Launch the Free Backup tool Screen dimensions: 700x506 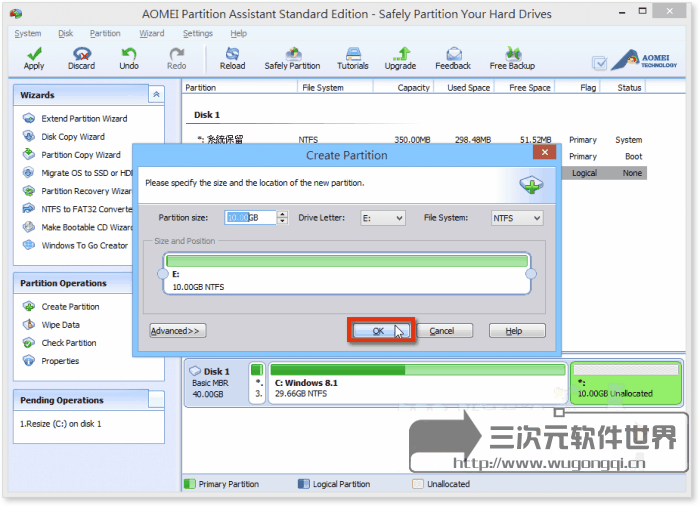[x=512, y=58]
